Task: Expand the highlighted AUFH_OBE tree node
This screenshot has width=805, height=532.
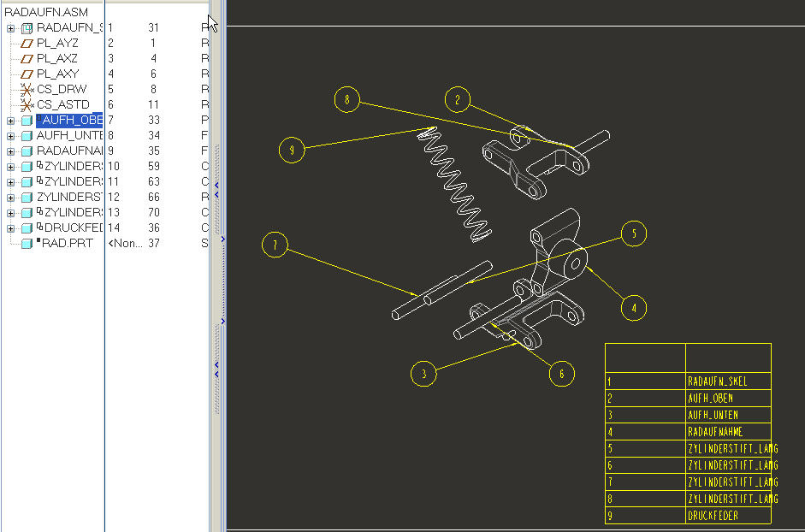Action: click(x=10, y=121)
